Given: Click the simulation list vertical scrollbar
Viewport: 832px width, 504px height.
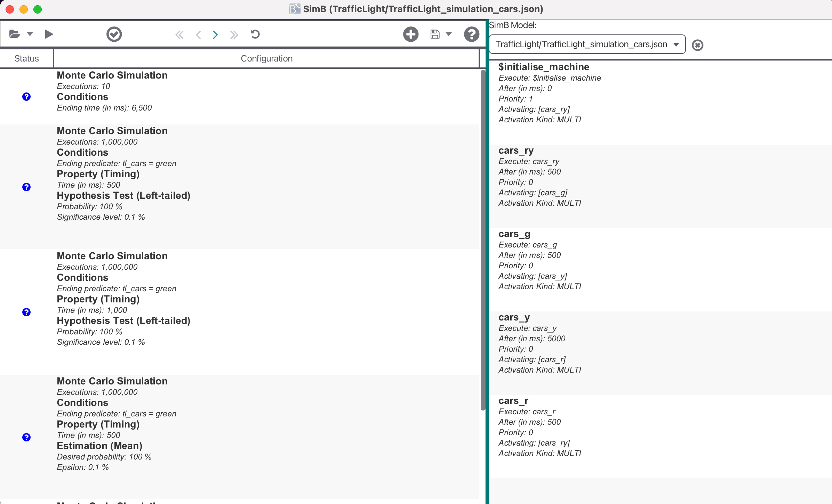Looking at the screenshot, I should tap(483, 240).
